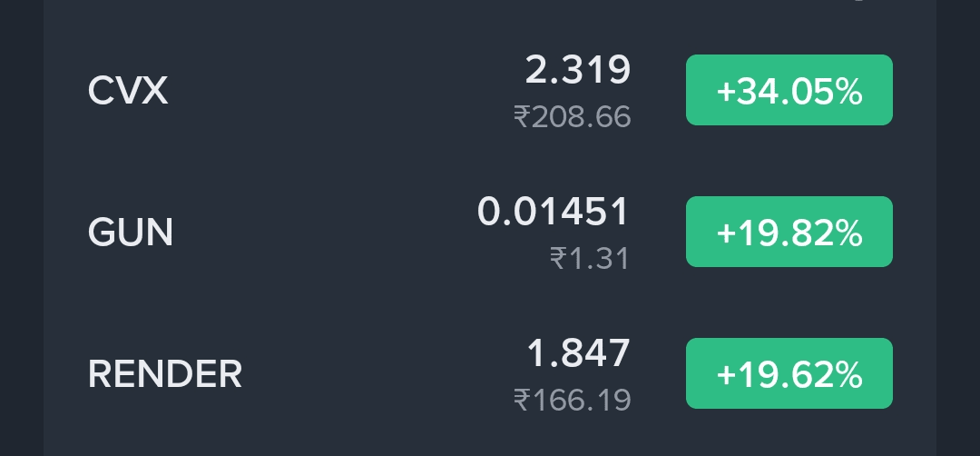Image resolution: width=980 pixels, height=456 pixels.
Task: Click the INR value under 2.319
Action: coord(572,116)
